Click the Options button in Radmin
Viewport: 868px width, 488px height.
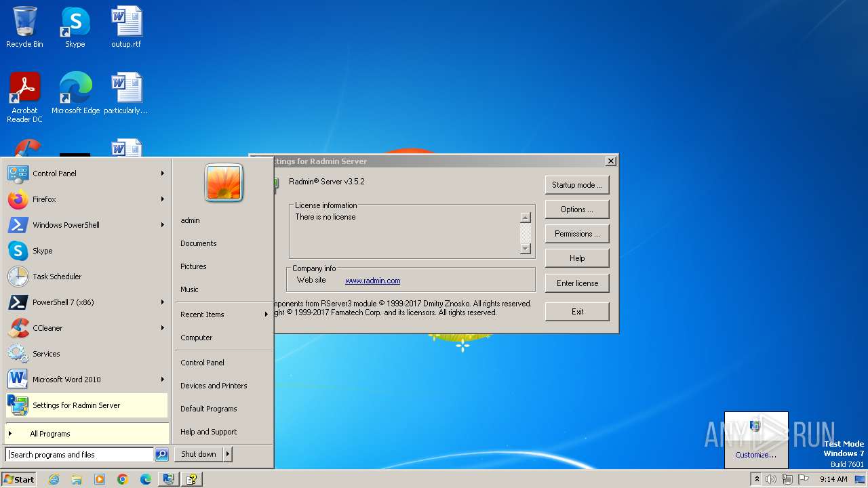[577, 209]
